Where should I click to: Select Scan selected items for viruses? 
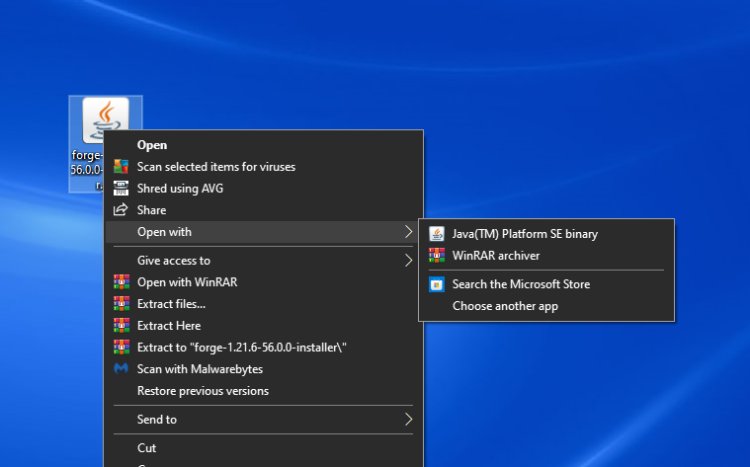point(263,167)
